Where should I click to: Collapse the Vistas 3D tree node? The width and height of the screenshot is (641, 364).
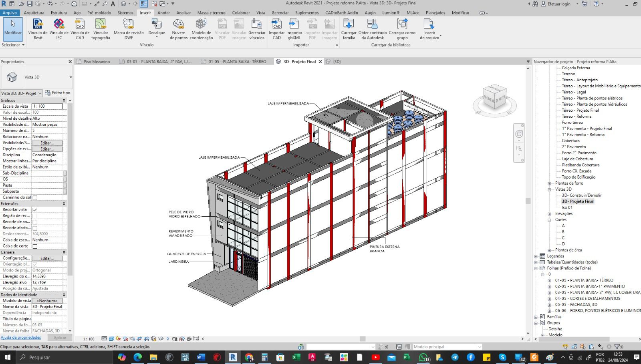pos(550,189)
